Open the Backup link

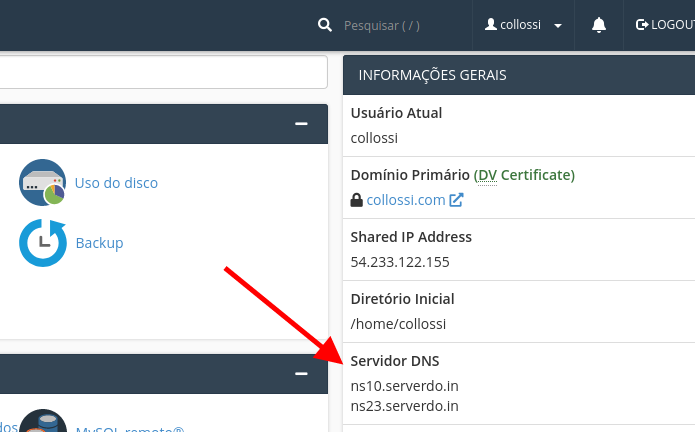tap(99, 243)
